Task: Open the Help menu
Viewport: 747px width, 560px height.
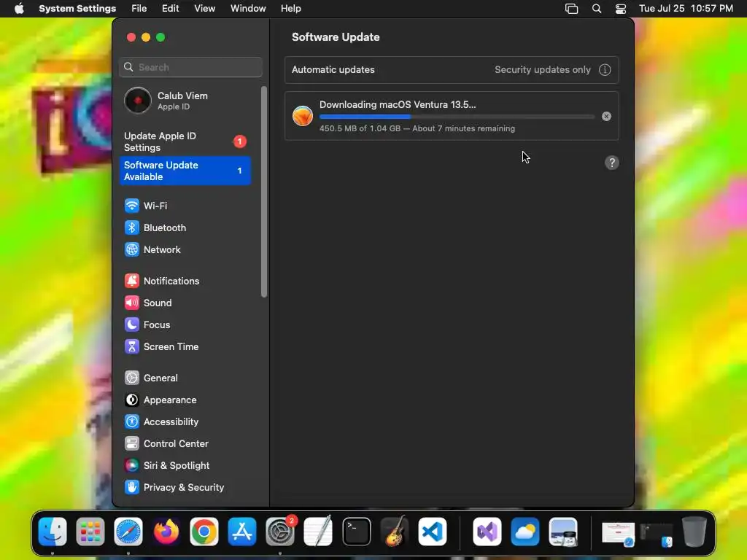Action: 290,9
